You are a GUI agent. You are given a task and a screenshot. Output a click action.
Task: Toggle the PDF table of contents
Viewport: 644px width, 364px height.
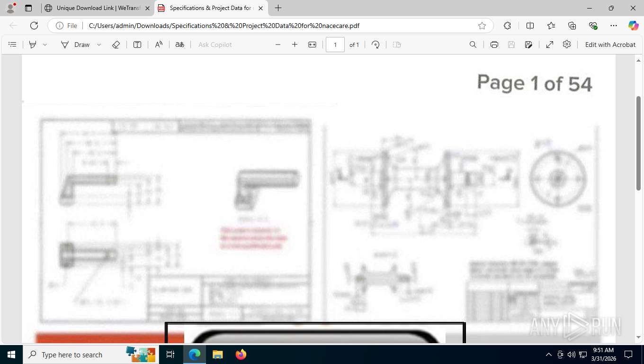coord(13,45)
